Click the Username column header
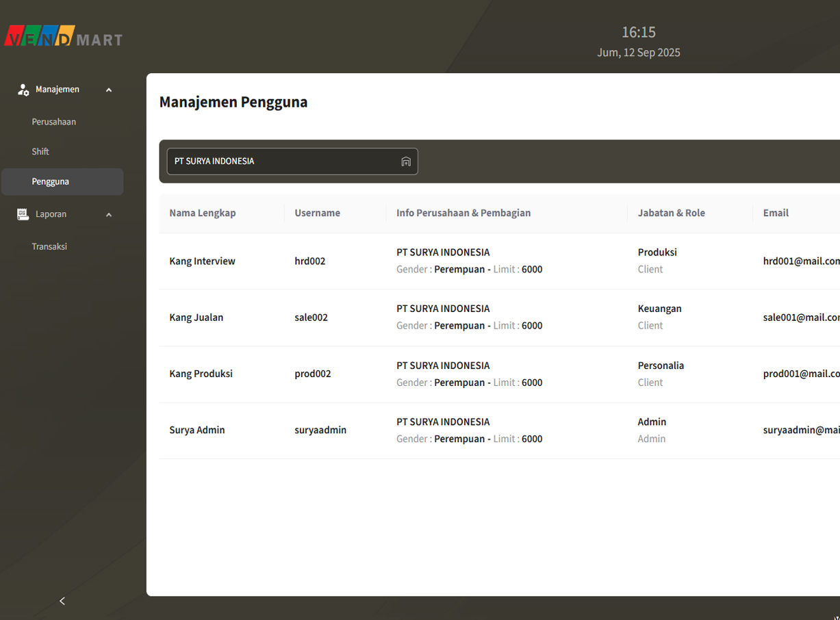 coord(317,213)
